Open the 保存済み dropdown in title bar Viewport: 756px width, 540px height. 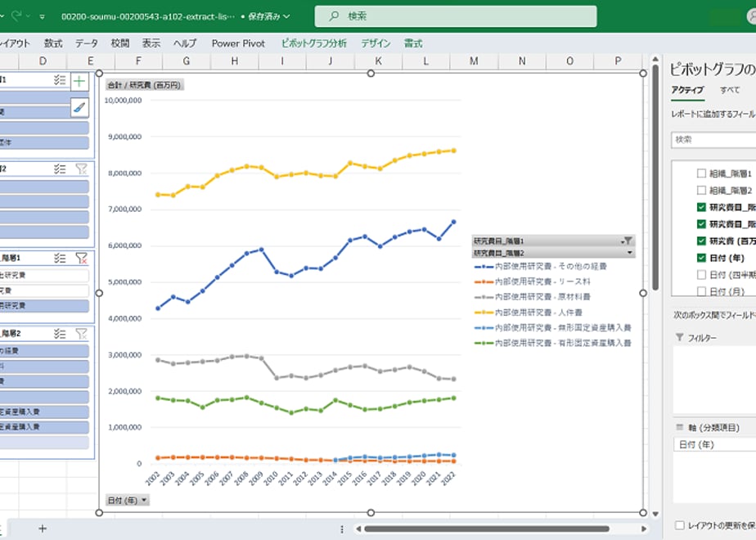click(x=269, y=16)
